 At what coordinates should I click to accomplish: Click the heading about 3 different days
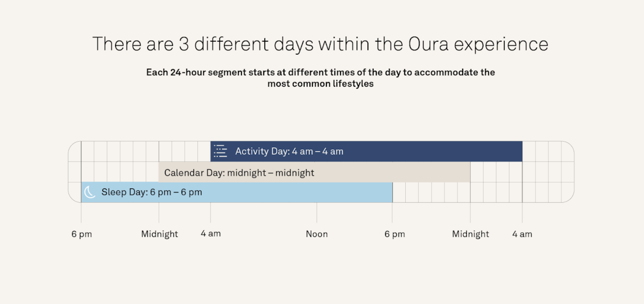click(x=320, y=44)
